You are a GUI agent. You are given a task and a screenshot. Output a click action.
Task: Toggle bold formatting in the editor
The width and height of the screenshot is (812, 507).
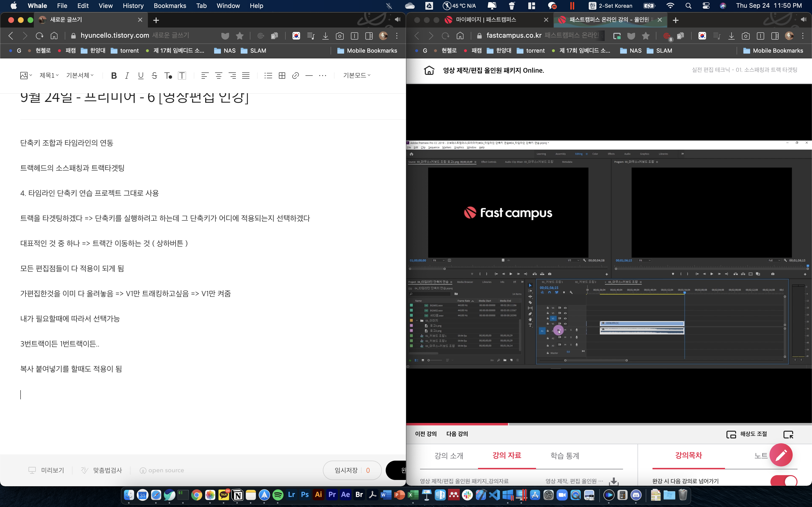[x=114, y=75]
